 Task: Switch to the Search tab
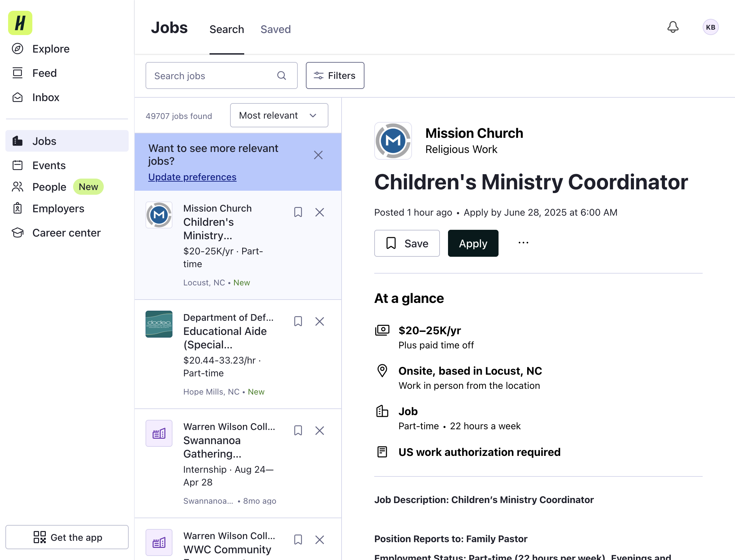227,30
